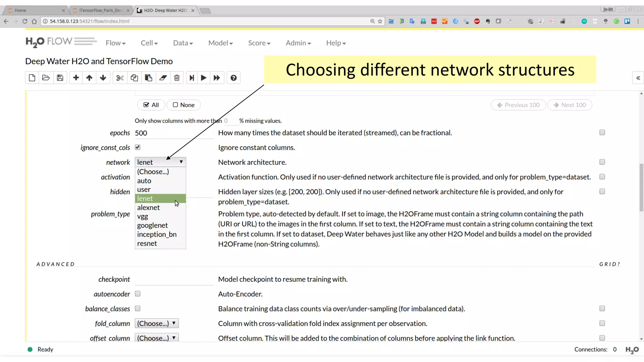Bookmark page with the star icon

380,21
